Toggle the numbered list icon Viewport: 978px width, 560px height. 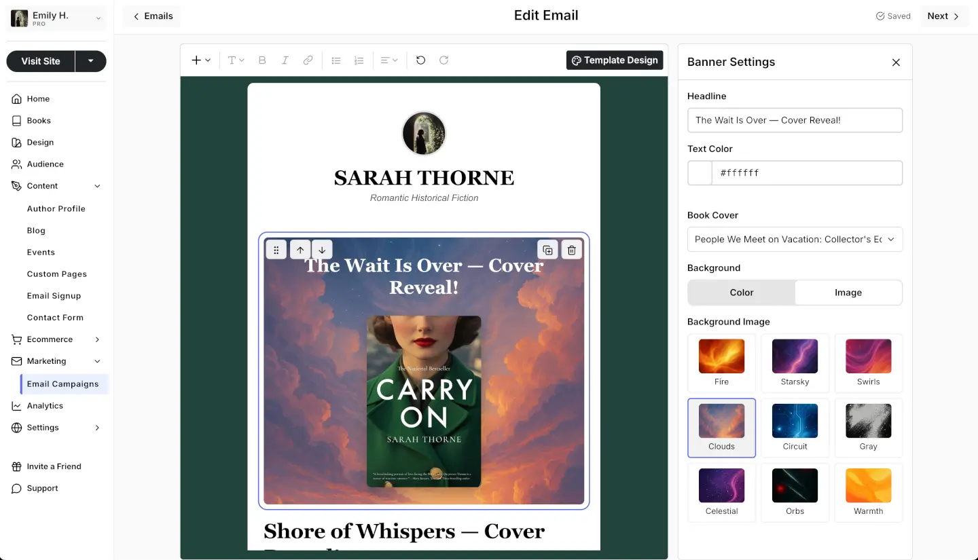[359, 60]
